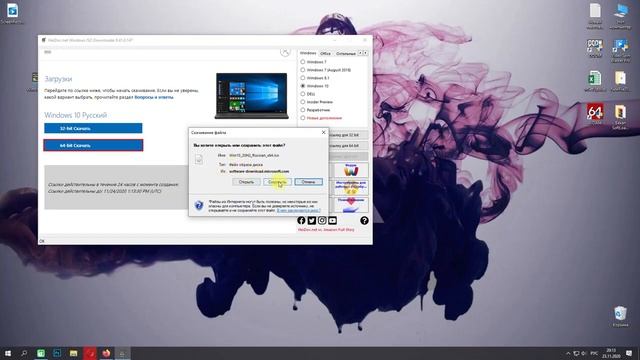Screen dimensions: 640x360
Task: Click copy link for 64-bit button
Action: [348, 146]
